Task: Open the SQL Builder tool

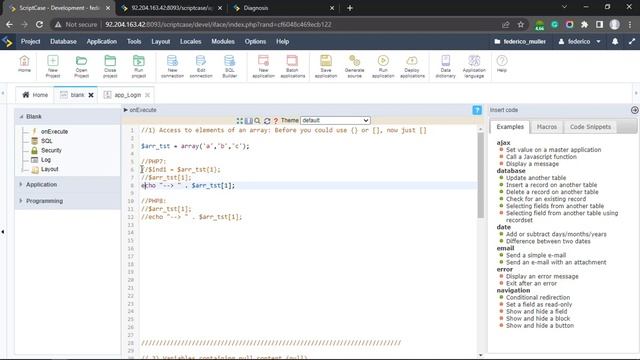Action: (229, 67)
